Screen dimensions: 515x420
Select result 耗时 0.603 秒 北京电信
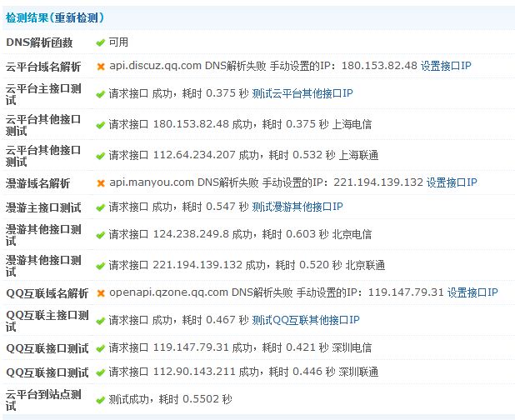[317, 234]
